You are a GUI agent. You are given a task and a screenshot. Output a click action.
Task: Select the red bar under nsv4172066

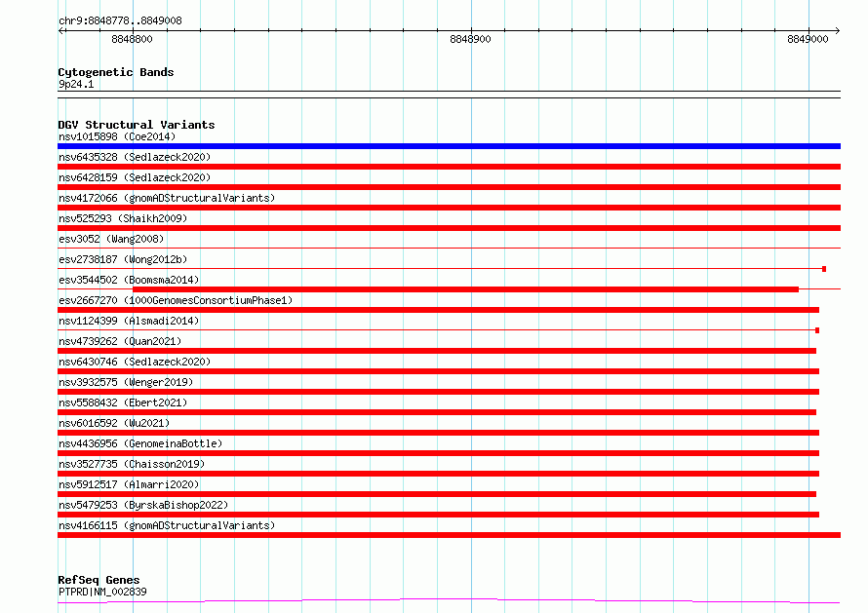tap(449, 208)
